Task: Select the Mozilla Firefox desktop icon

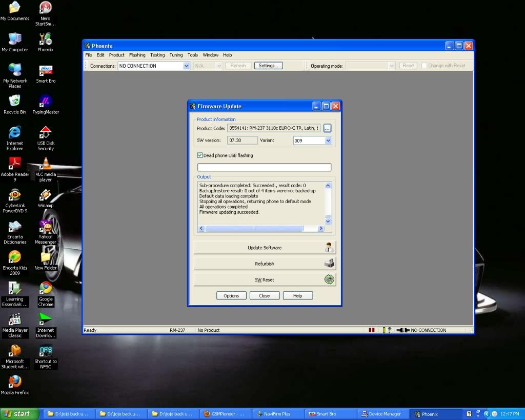Action: [x=15, y=385]
